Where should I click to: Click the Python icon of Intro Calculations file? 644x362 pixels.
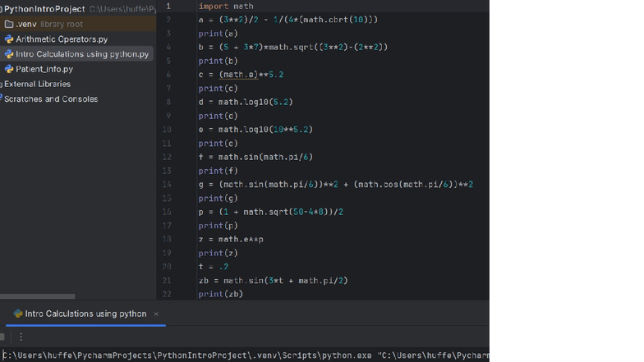9,54
